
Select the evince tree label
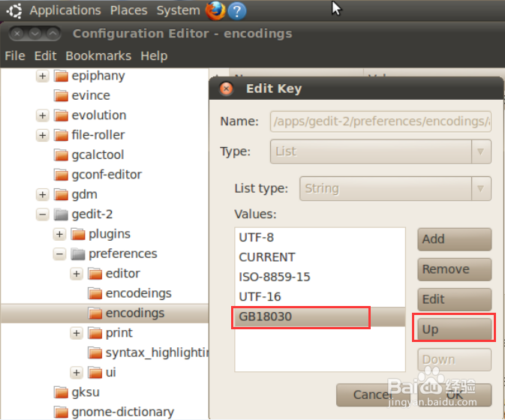tap(91, 95)
